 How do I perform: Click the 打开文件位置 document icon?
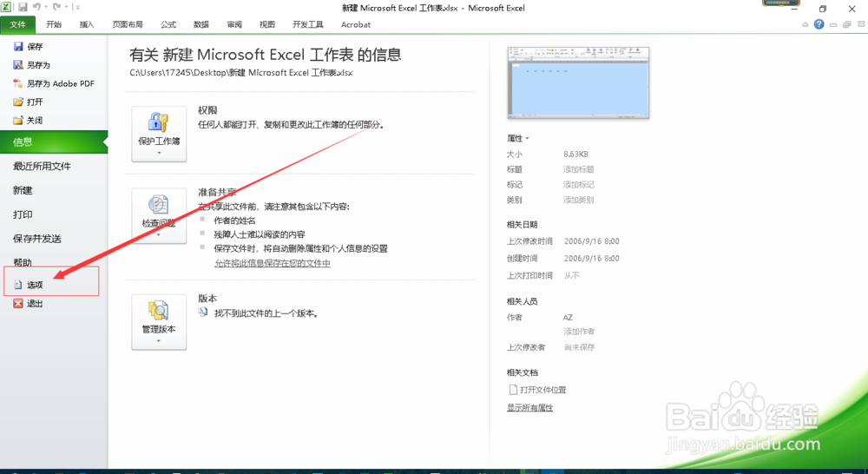tap(513, 389)
